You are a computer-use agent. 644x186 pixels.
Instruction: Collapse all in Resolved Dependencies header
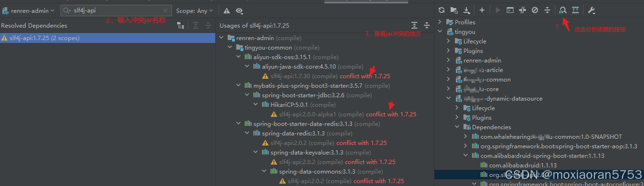tap(208, 25)
